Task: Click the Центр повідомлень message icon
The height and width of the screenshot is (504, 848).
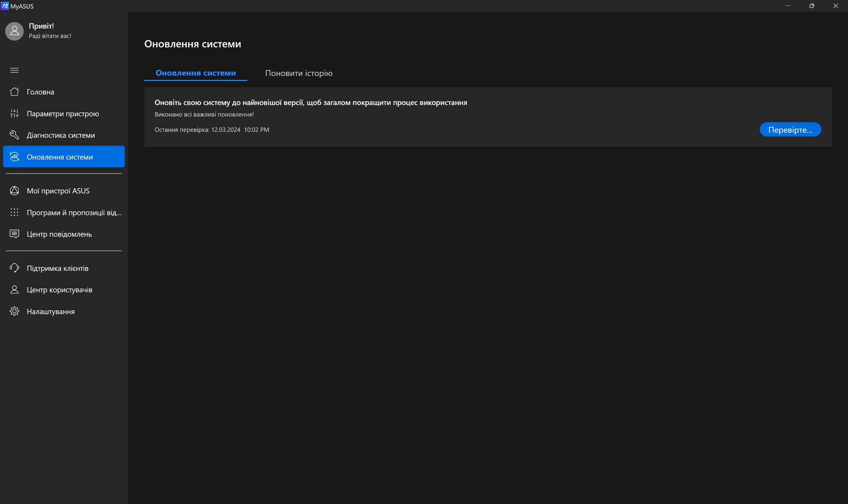Action: 14,234
